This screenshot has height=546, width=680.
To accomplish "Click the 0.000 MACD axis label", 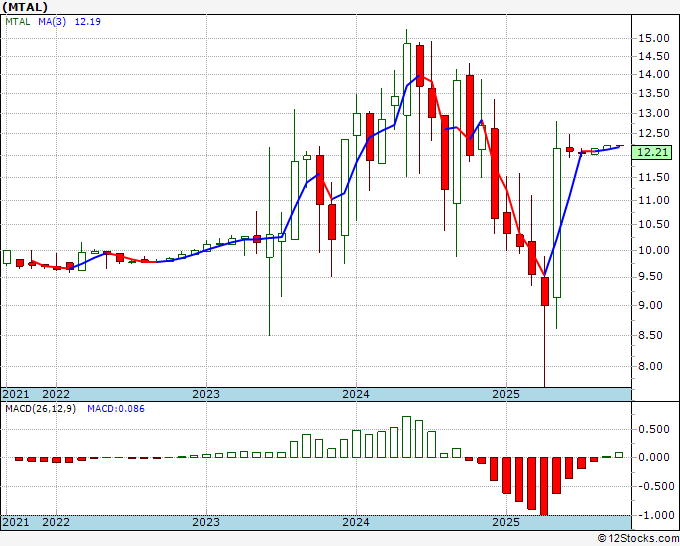I will [654, 457].
